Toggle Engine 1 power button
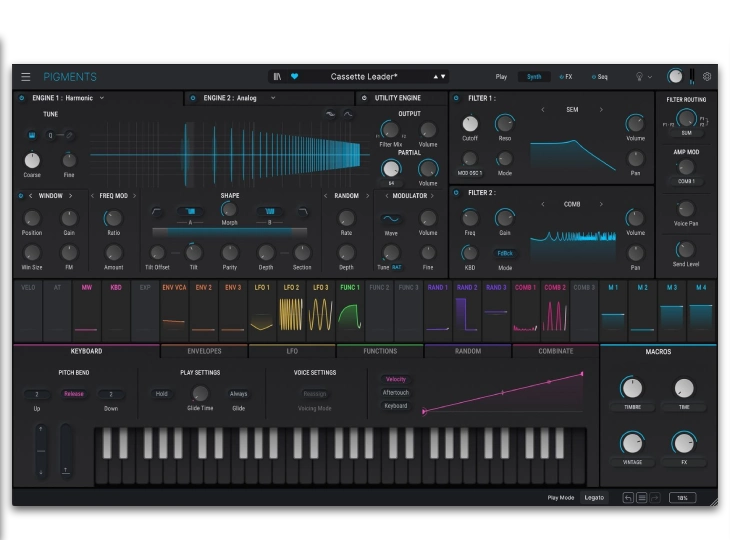This screenshot has width=730, height=540. [x=22, y=98]
